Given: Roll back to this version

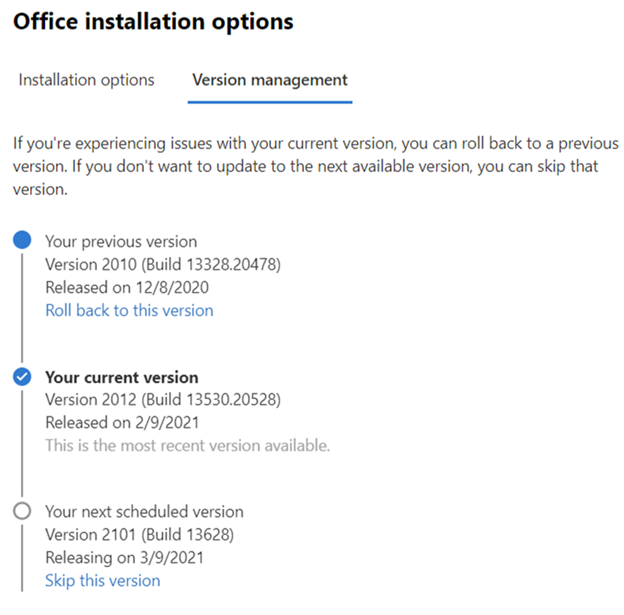Looking at the screenshot, I should (x=129, y=310).
